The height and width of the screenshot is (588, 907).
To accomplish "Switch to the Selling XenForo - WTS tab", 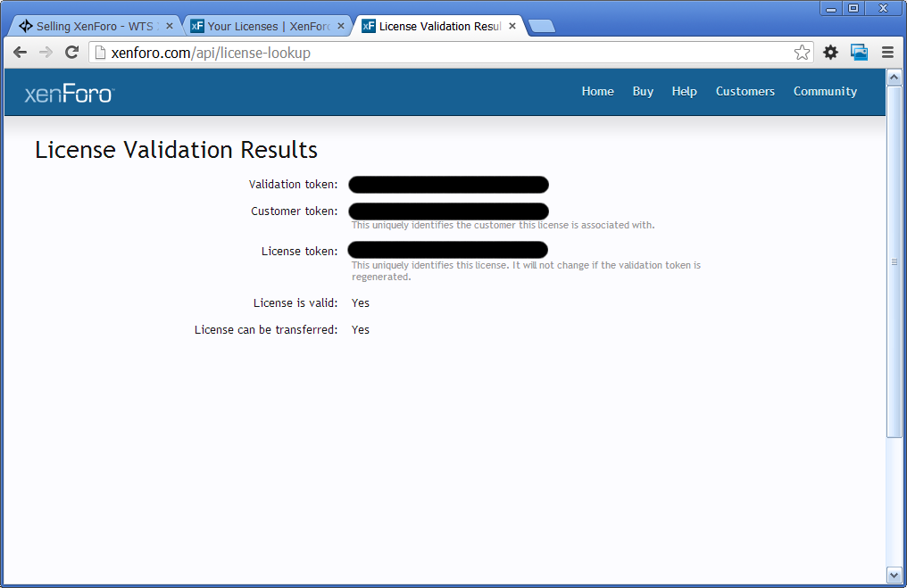I will [x=96, y=26].
